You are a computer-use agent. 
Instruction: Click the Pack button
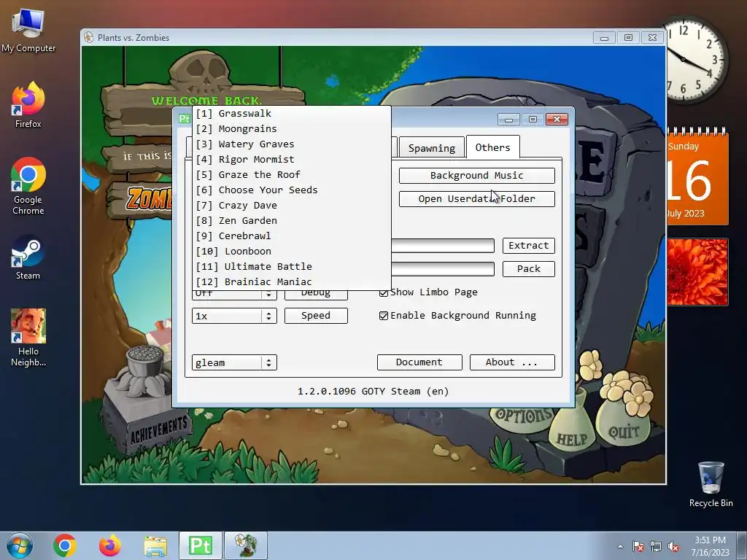(528, 268)
